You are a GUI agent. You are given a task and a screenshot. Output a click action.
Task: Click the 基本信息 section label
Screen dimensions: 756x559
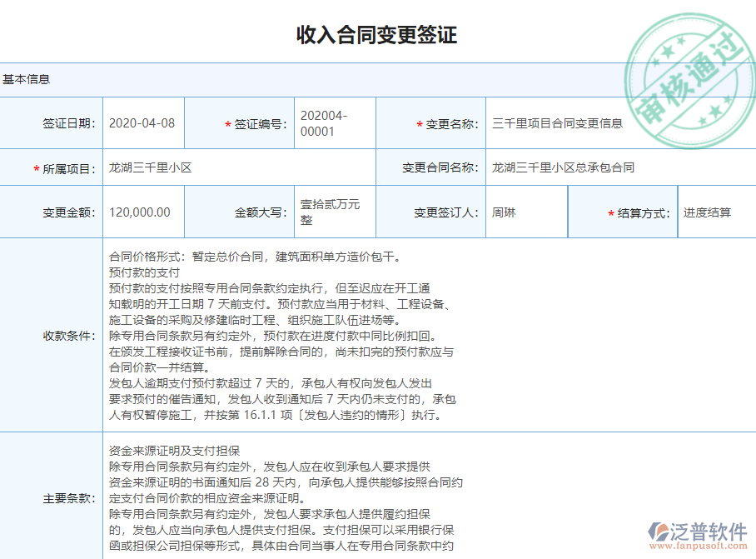(26, 78)
